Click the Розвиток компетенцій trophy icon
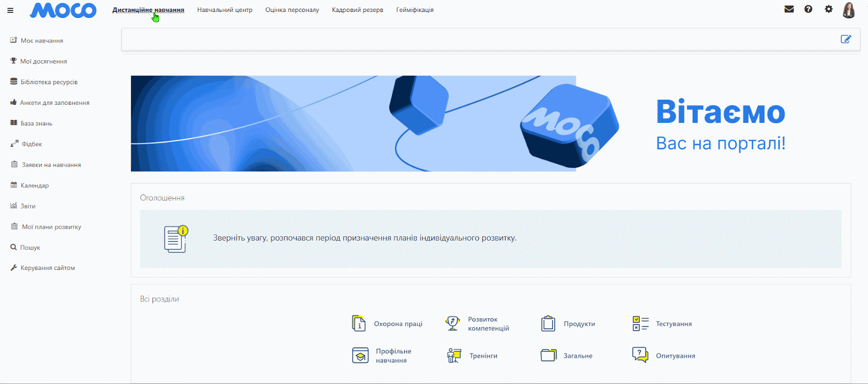This screenshot has width=868, height=384. point(452,323)
